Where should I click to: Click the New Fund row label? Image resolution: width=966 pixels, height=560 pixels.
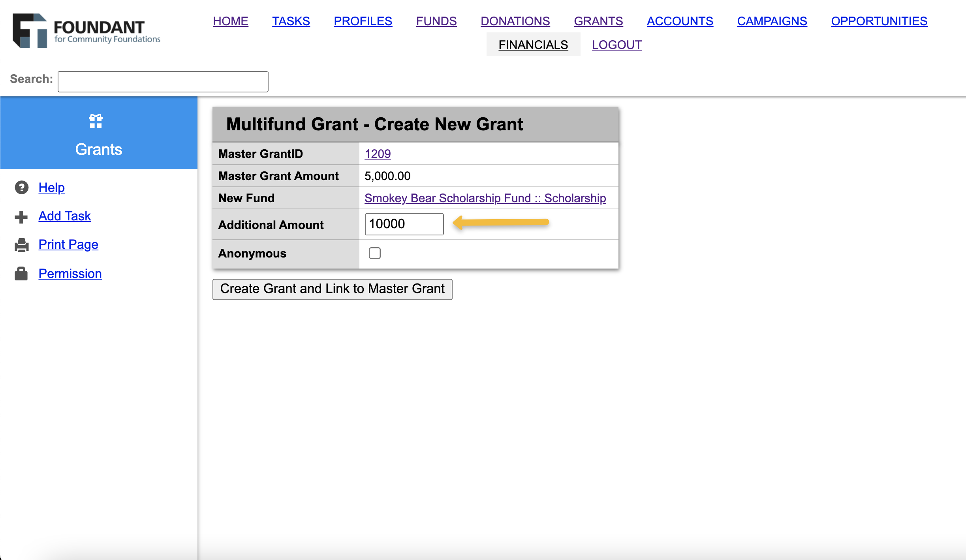[246, 198]
